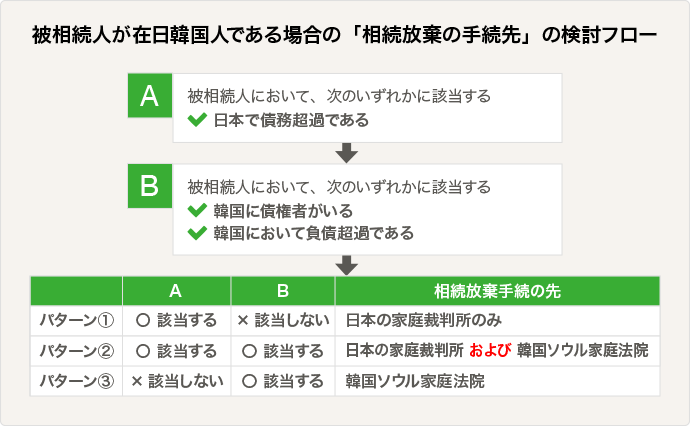Click checkmark beside 韓国において負債超過である
The height and width of the screenshot is (426, 690).
point(197,233)
